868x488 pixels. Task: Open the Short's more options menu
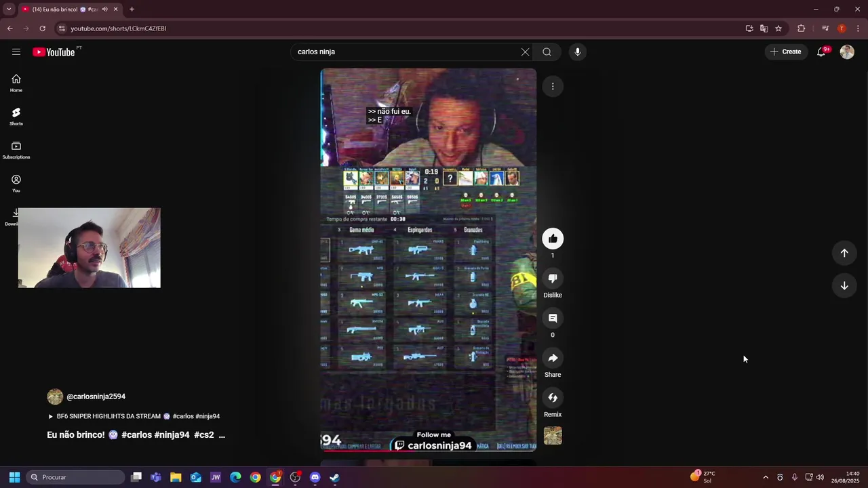[x=553, y=86]
